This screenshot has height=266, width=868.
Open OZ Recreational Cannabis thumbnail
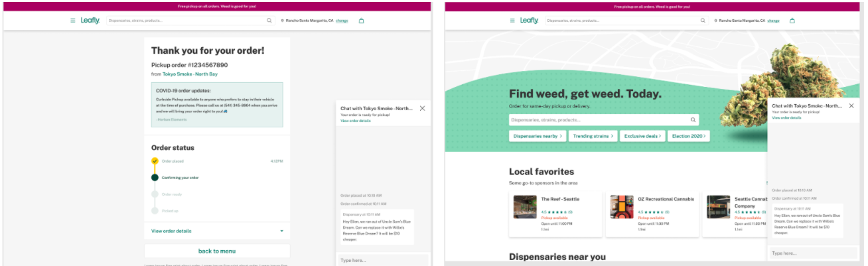pyautogui.click(x=622, y=207)
